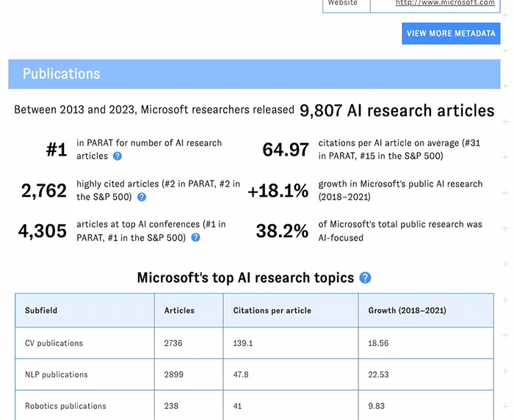Open the microsoft.com website link
Image resolution: width=514 pixels, height=420 pixels.
[x=455, y=4]
